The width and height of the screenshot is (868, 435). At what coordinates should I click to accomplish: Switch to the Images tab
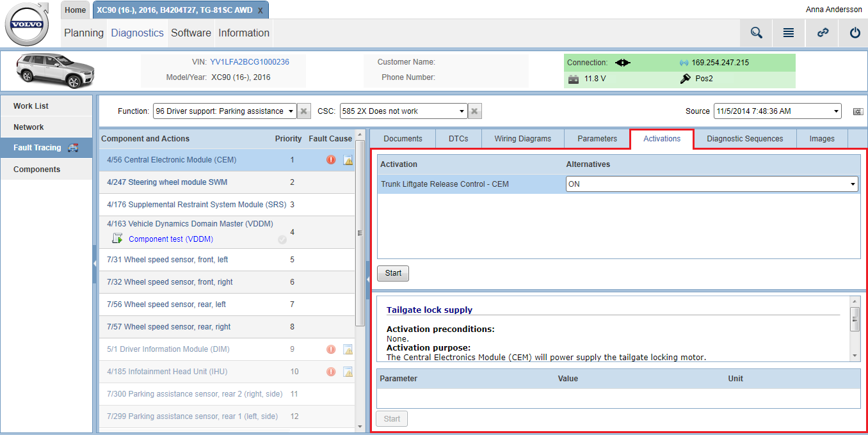coord(822,139)
